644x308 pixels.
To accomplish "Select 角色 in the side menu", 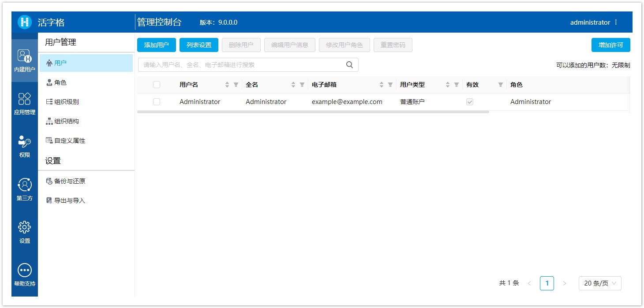I will 86,82.
